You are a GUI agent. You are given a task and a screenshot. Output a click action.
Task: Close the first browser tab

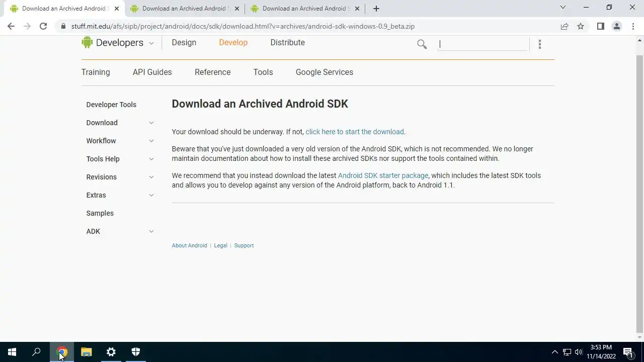click(x=117, y=9)
